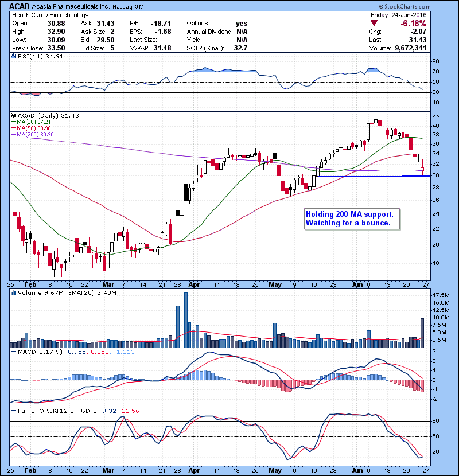
Task: Select the Health Care / Biotechnology sector label
Action: click(x=50, y=15)
